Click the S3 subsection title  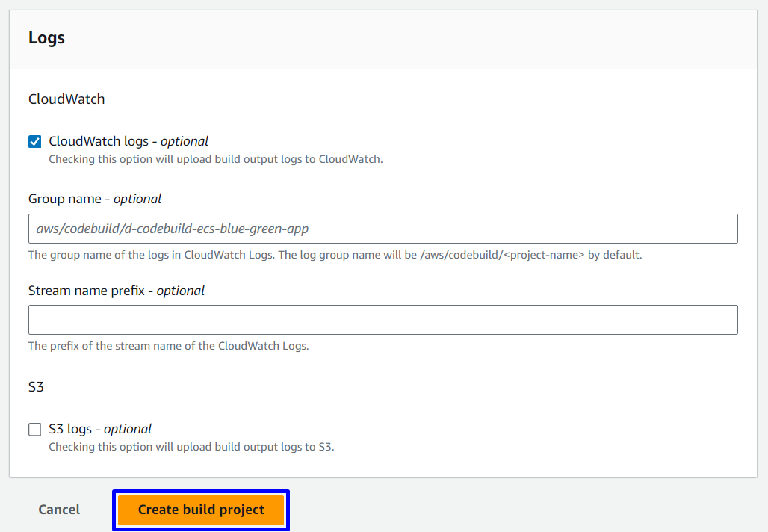(36, 387)
